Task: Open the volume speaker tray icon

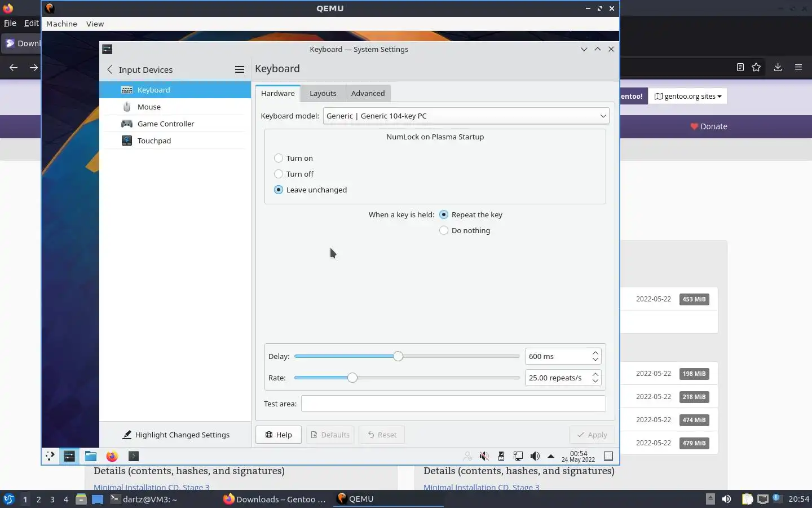Action: tap(535, 456)
